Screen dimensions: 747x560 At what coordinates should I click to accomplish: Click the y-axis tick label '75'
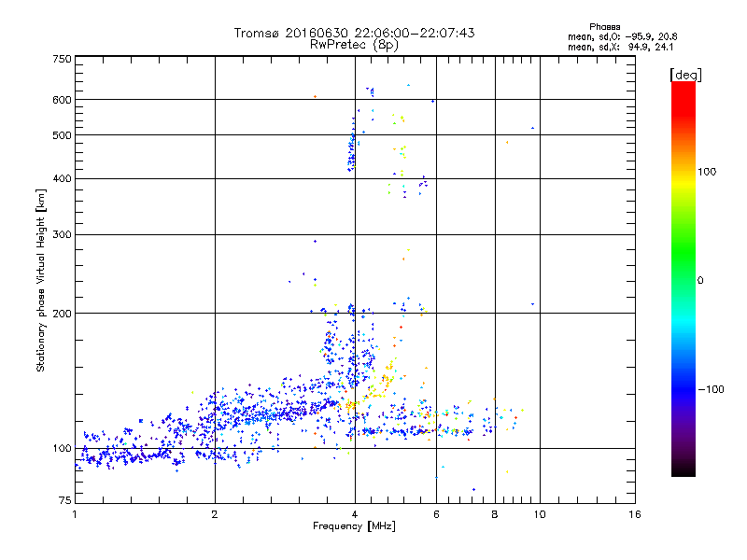[65, 500]
